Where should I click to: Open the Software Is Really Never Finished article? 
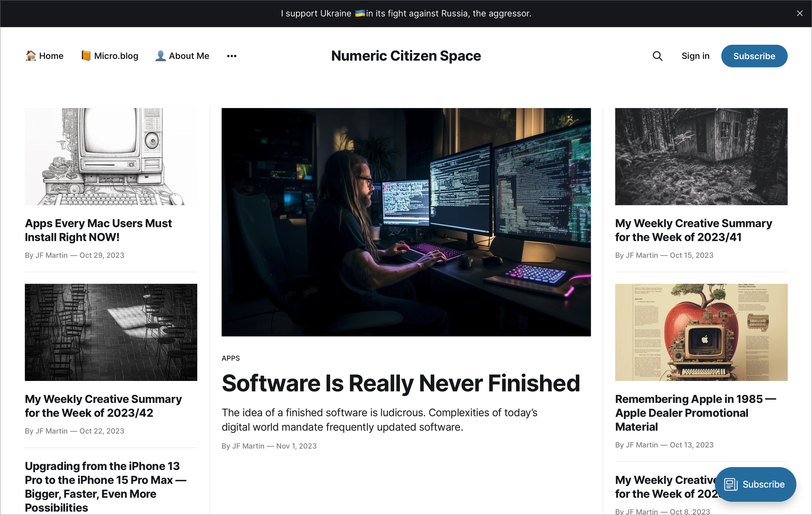point(400,383)
